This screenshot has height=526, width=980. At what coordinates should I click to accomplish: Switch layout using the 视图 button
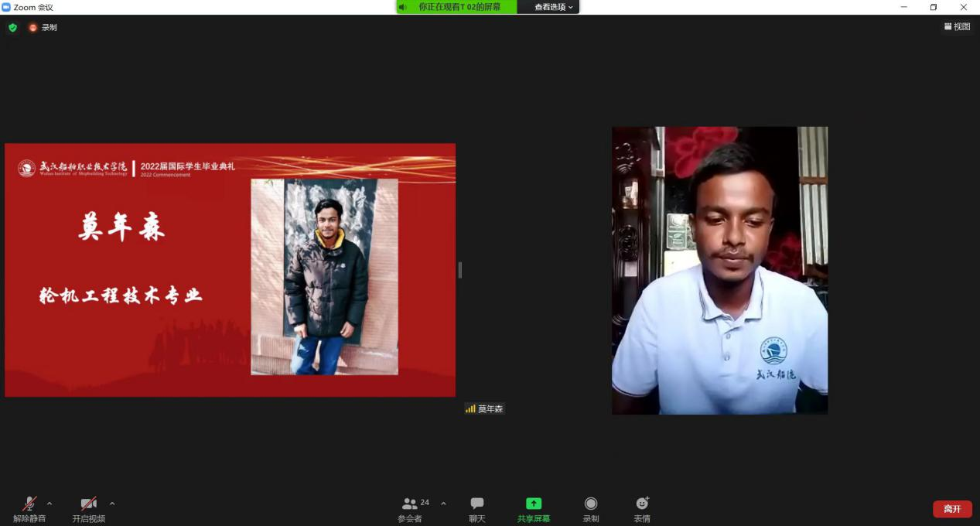957,27
